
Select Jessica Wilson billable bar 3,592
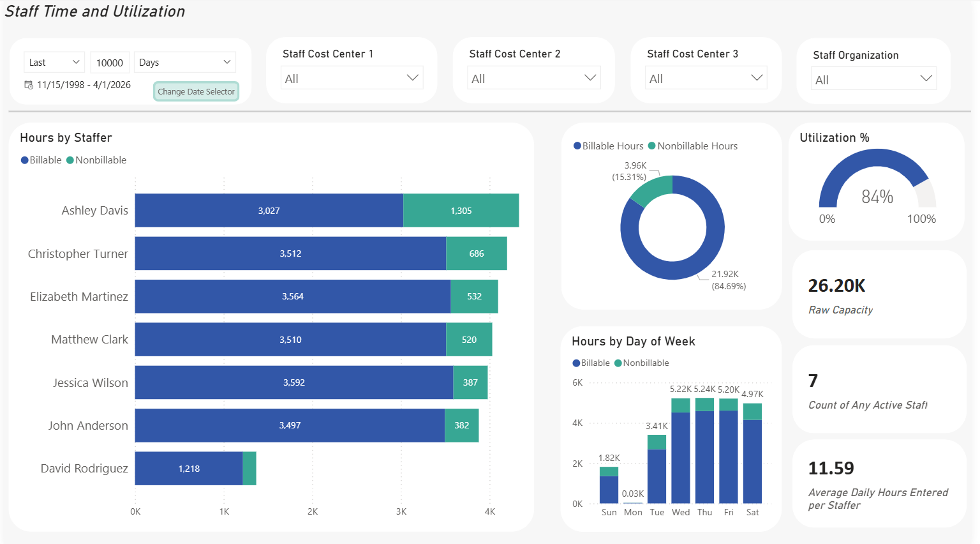tap(294, 382)
